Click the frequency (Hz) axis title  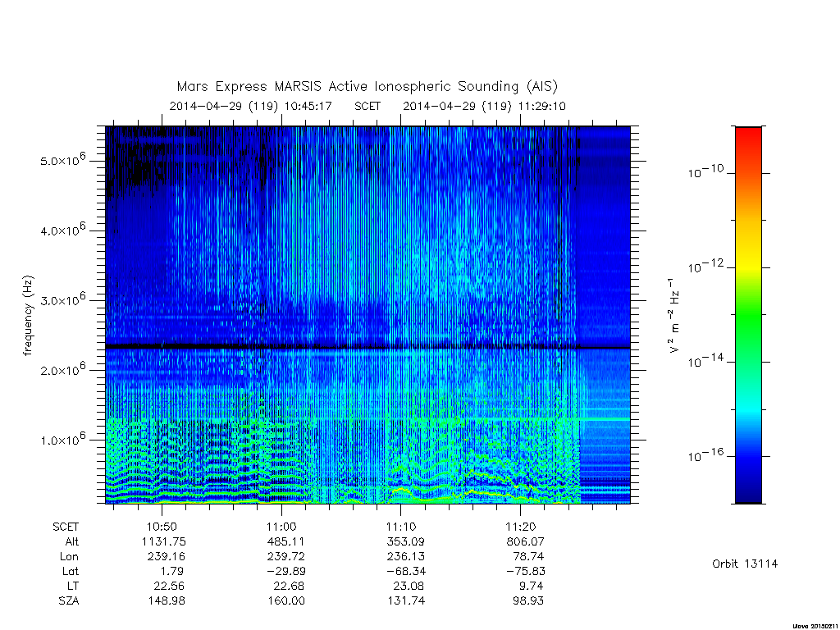[x=28, y=315]
